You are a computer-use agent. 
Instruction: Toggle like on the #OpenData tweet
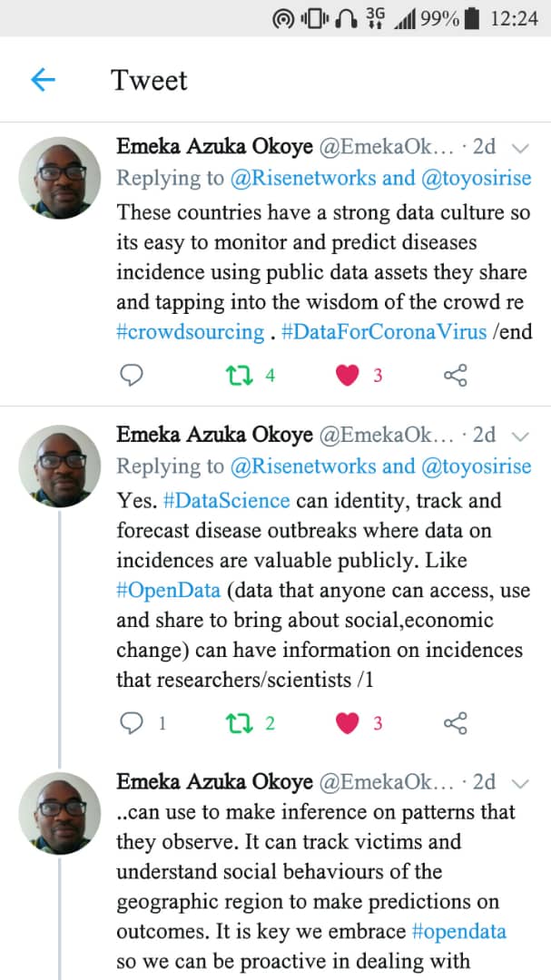pos(348,723)
